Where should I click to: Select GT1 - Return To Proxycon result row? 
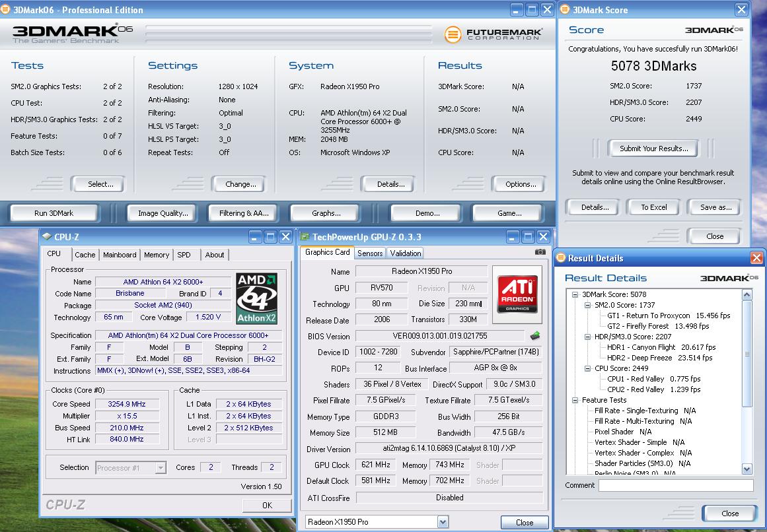[668, 316]
